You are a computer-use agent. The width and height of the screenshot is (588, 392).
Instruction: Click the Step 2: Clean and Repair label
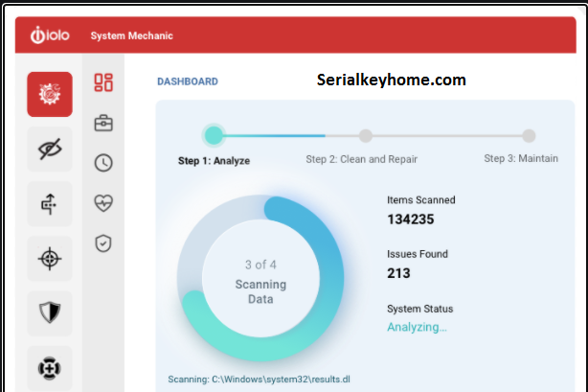click(361, 159)
